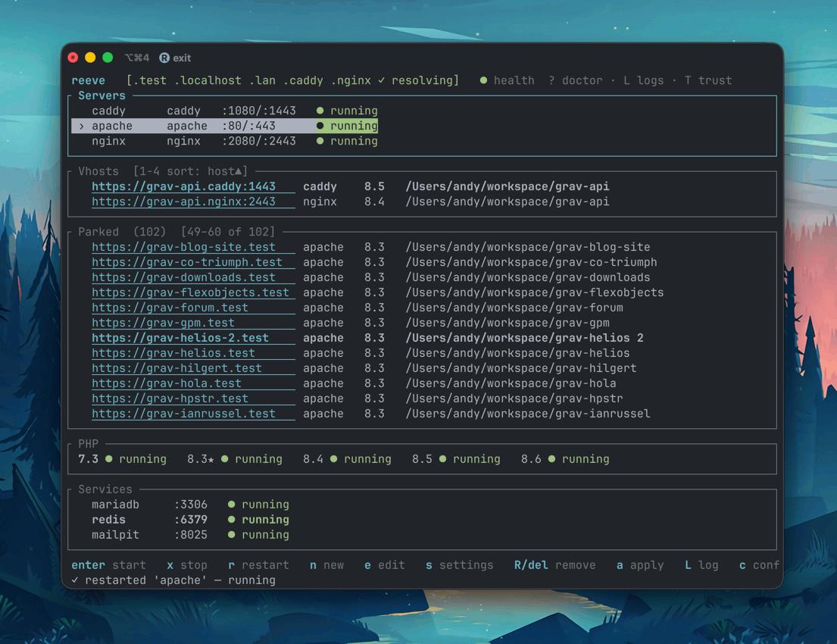Click the PHP 8.5 running status dot
The image size is (837, 644).
pos(442,458)
